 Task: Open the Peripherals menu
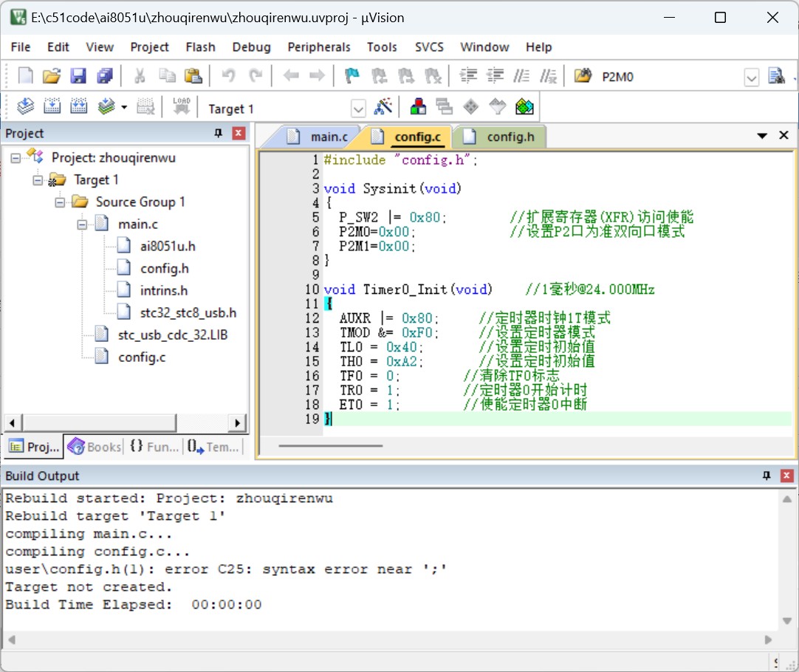tap(319, 47)
